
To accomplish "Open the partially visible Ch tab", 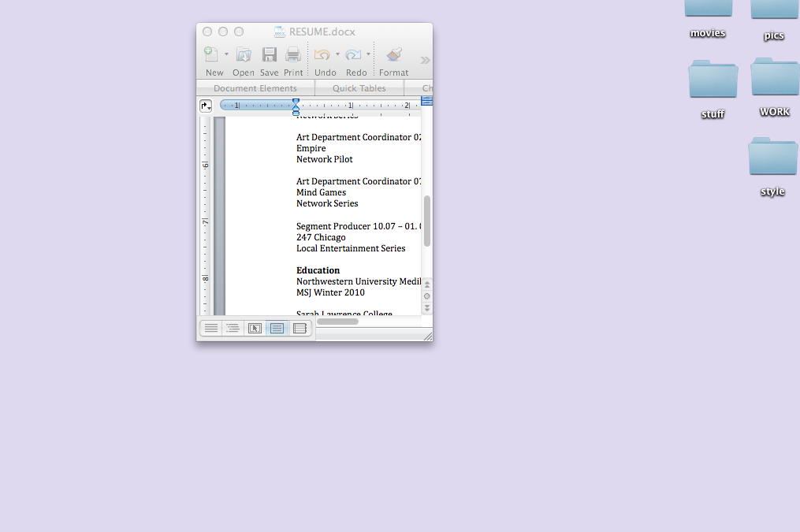I will pos(419,88).
